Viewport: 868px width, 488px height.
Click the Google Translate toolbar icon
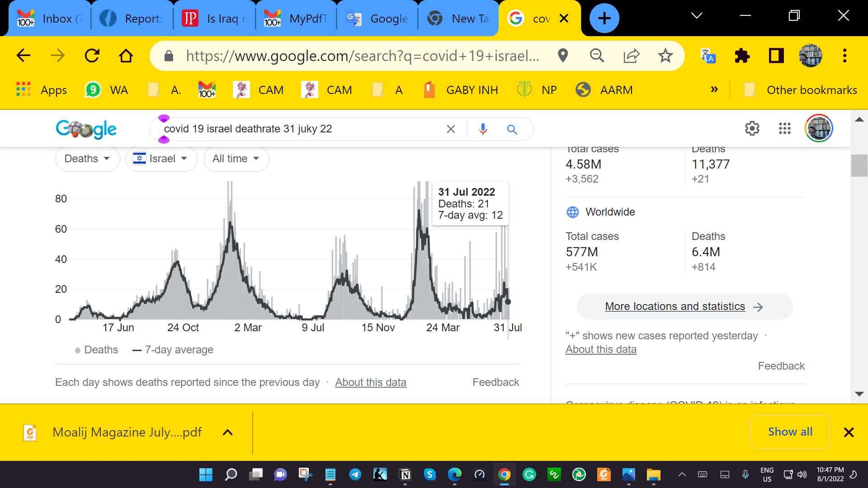tap(708, 56)
